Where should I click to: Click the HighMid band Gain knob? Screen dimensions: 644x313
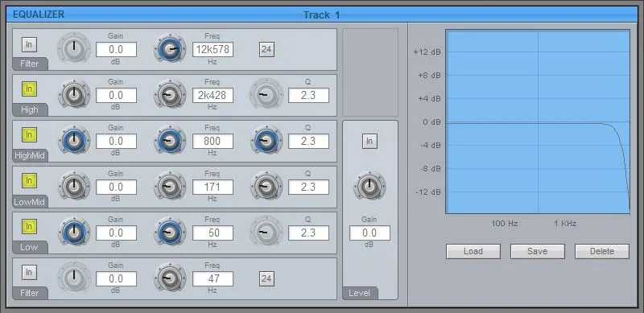coord(74,141)
